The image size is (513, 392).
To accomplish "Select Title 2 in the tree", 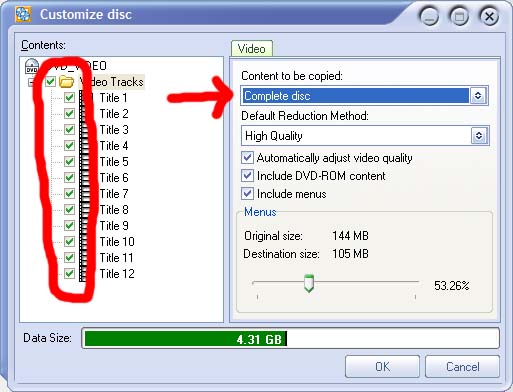I will click(x=114, y=114).
